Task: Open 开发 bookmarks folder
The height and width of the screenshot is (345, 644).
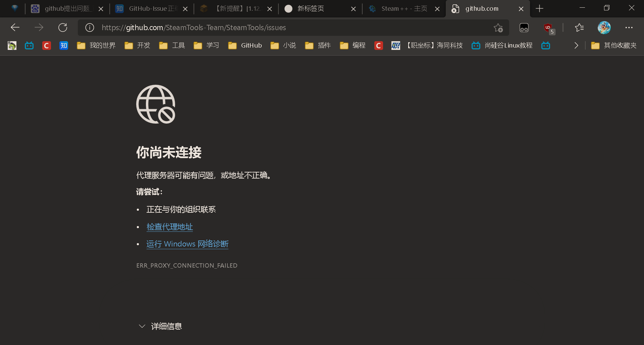Action: (137, 46)
